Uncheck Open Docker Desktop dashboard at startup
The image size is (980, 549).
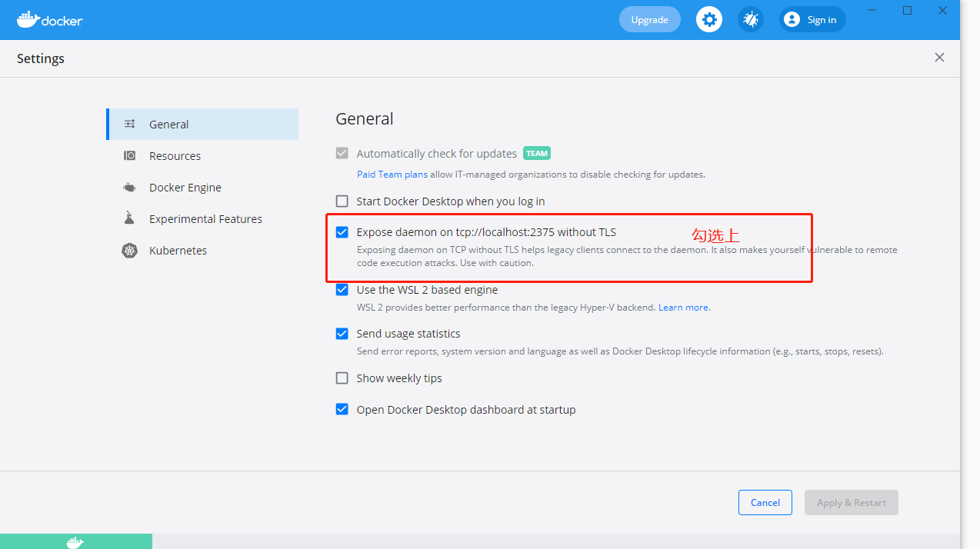point(342,409)
